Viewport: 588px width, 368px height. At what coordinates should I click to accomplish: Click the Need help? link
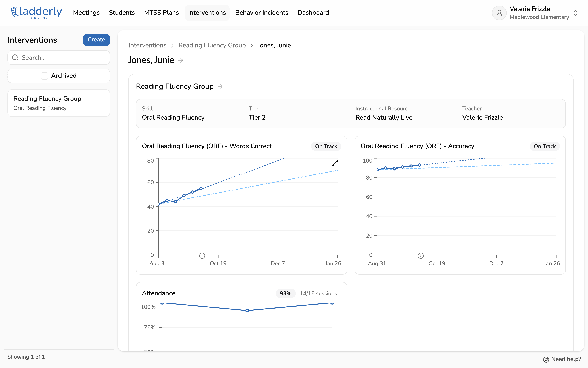tap(562, 359)
